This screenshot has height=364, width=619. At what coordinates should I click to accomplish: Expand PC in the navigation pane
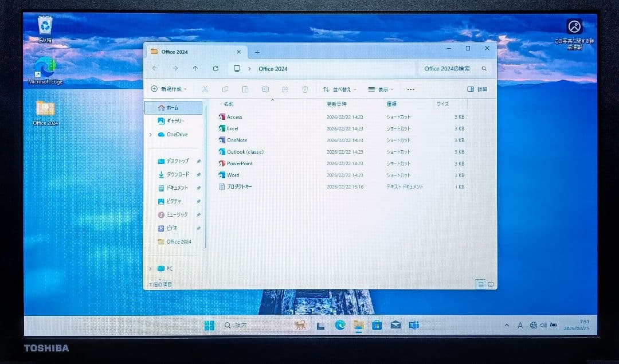click(150, 268)
